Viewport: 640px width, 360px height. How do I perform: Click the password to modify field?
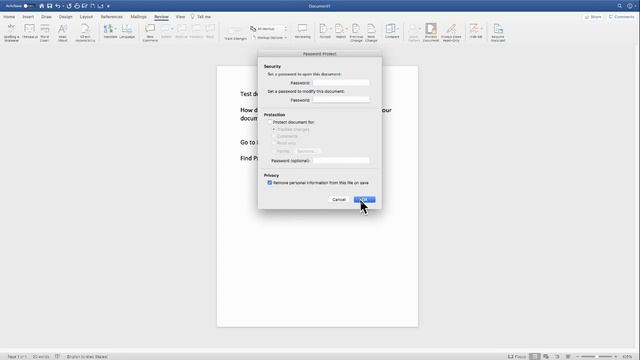coord(341,100)
